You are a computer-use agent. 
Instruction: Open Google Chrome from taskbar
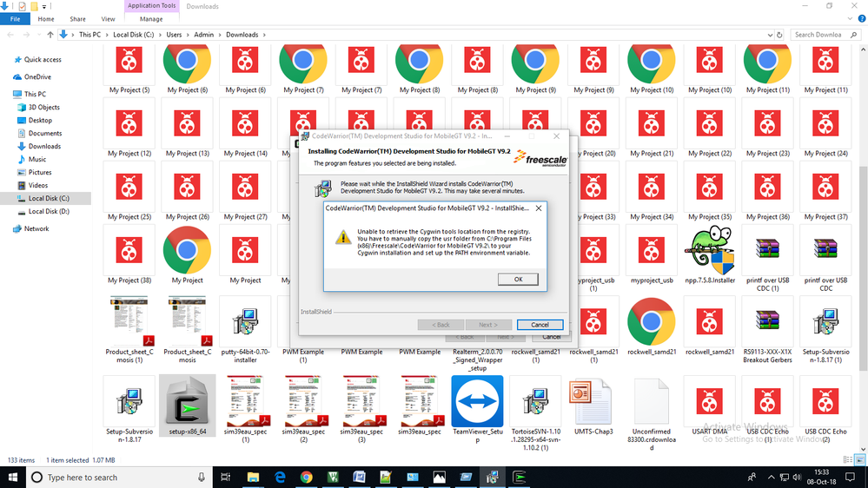coord(306,477)
